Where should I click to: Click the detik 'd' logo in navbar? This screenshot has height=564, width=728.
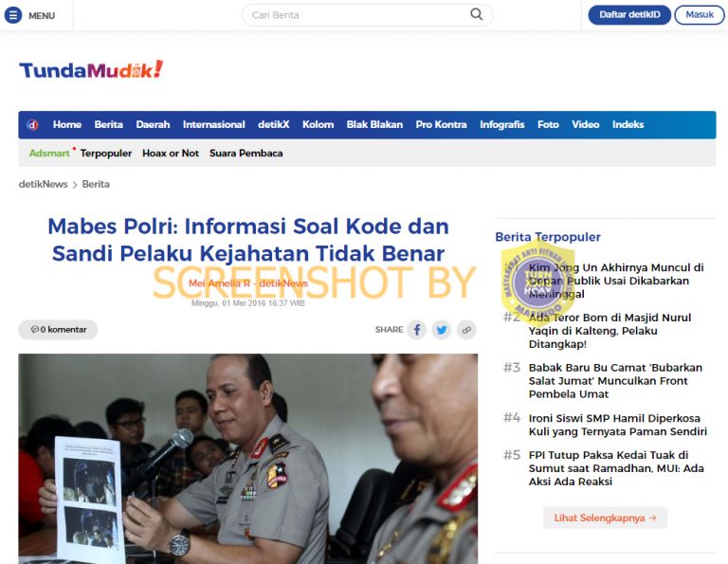[32, 125]
